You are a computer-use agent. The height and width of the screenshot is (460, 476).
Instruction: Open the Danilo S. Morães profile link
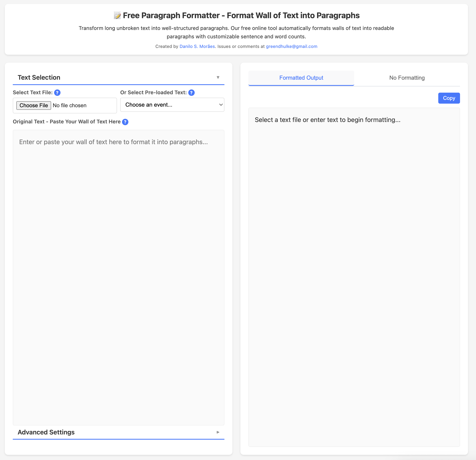(197, 46)
